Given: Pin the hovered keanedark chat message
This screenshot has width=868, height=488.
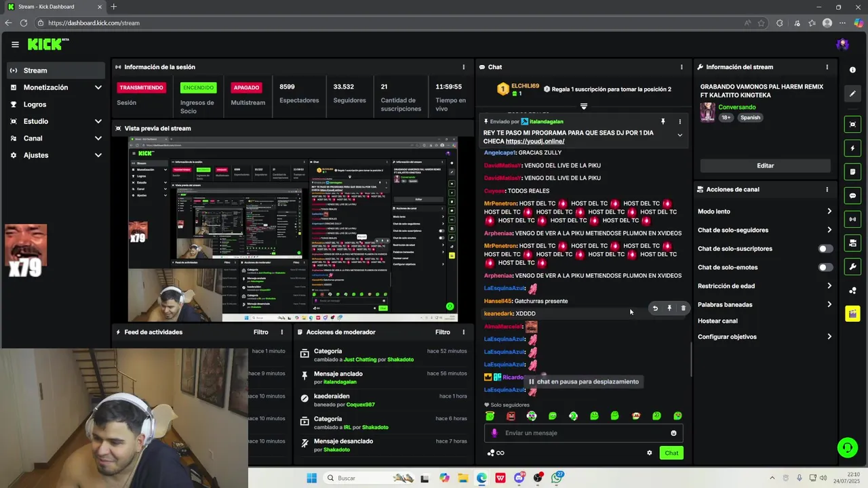Looking at the screenshot, I should (x=669, y=308).
